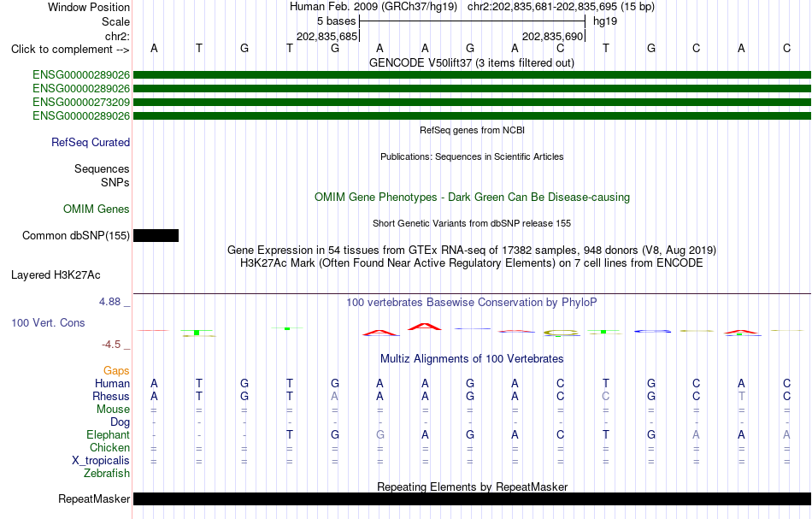The height and width of the screenshot is (519, 812).
Task: Click '100 vertebrates Basewise Conservation by PhyloP'
Action: tap(472, 302)
